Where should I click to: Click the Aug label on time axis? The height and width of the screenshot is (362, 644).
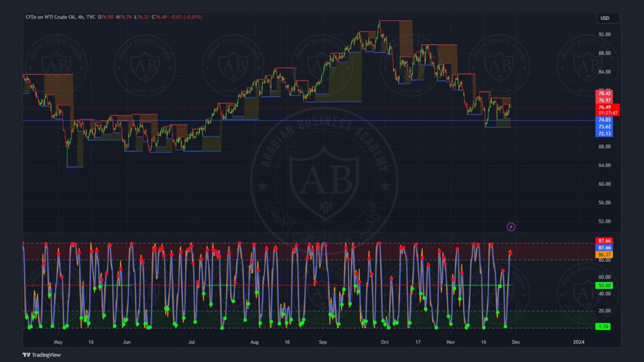point(255,342)
